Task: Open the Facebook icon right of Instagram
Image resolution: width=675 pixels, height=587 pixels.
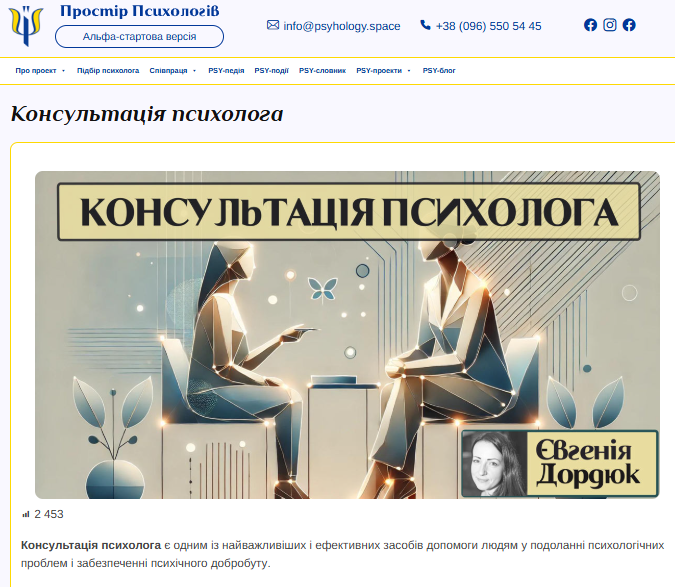Action: 629,25
